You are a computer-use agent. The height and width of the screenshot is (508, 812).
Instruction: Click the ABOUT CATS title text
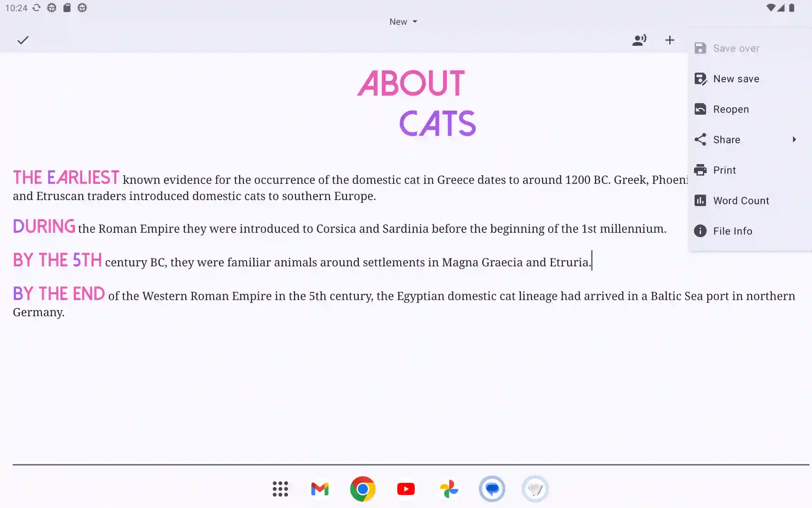[416, 103]
